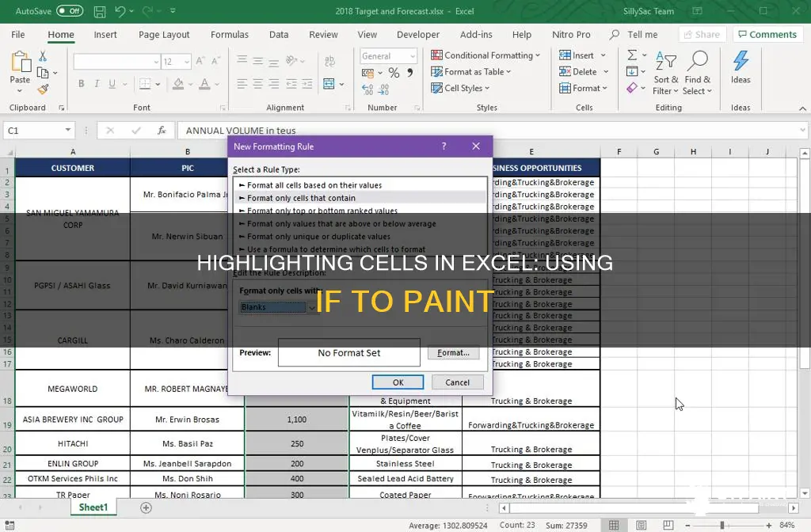Image resolution: width=811 pixels, height=532 pixels.
Task: Click the Font Color letter A icon
Action: 205,84
